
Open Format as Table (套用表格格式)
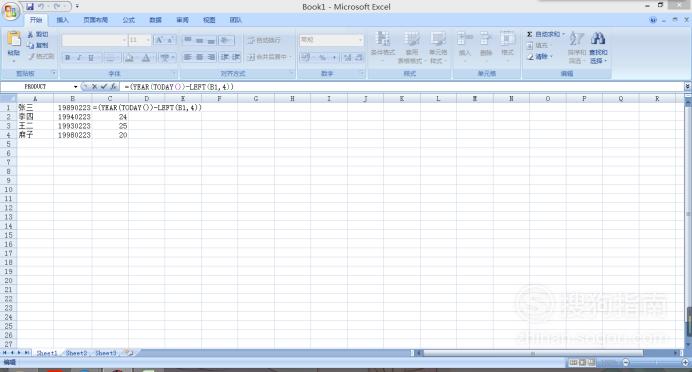(411, 48)
